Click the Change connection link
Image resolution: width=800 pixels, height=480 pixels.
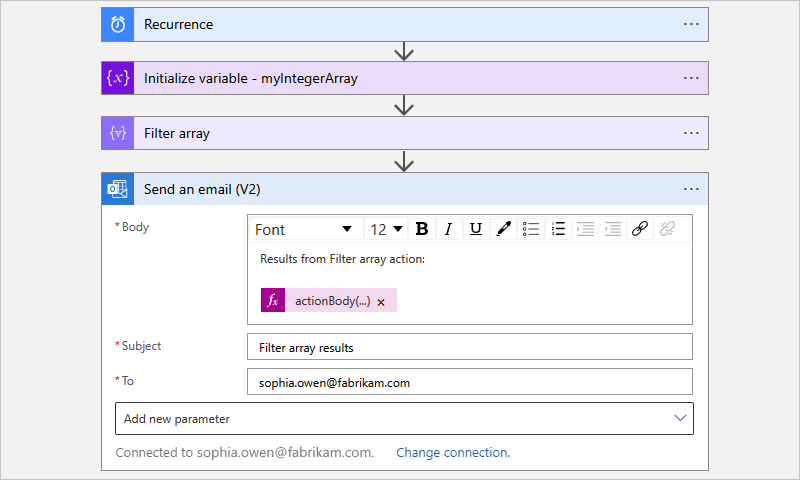point(453,452)
